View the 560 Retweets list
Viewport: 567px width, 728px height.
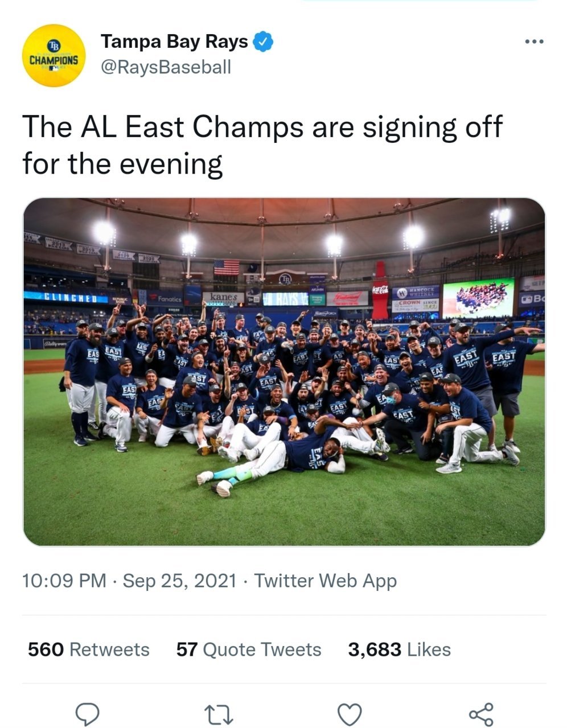(89, 649)
